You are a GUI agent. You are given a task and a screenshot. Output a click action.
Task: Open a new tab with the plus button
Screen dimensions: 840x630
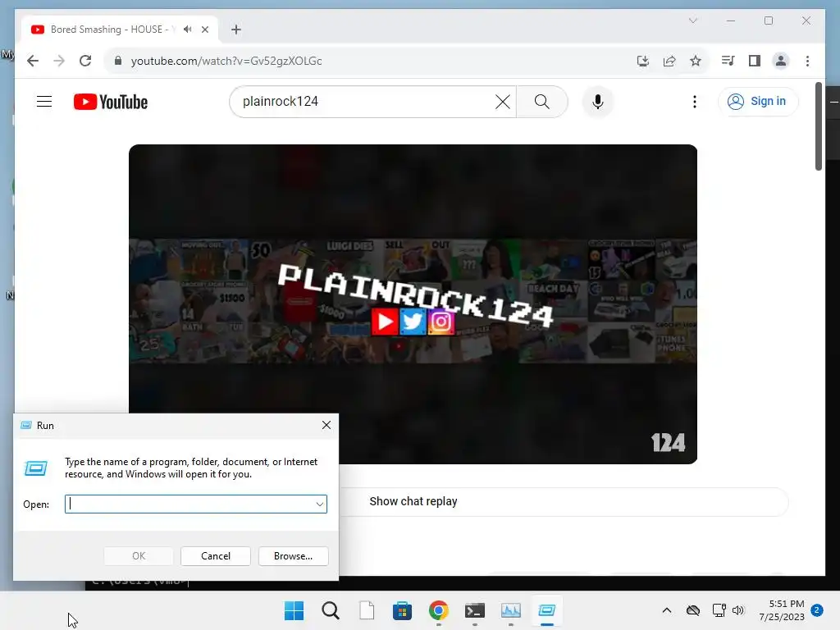pyautogui.click(x=236, y=30)
